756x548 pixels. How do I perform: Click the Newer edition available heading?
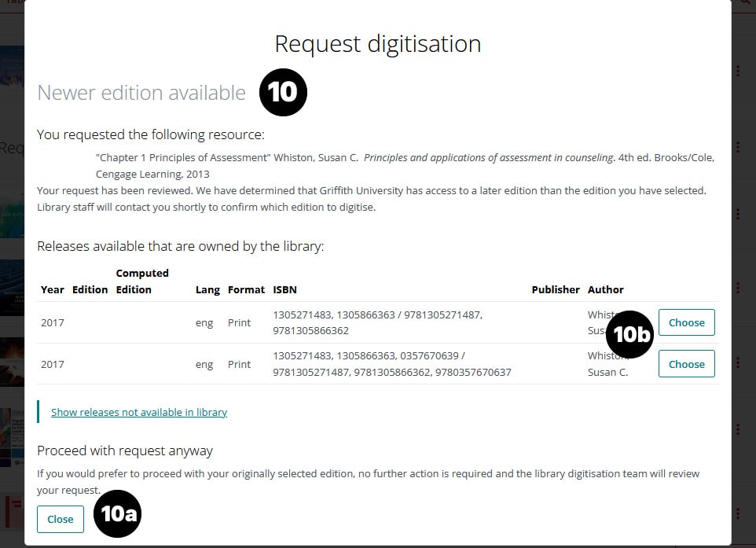[141, 93]
